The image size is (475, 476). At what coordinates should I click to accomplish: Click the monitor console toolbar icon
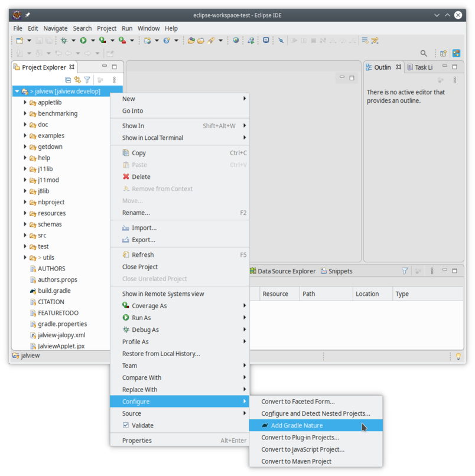tap(266, 40)
